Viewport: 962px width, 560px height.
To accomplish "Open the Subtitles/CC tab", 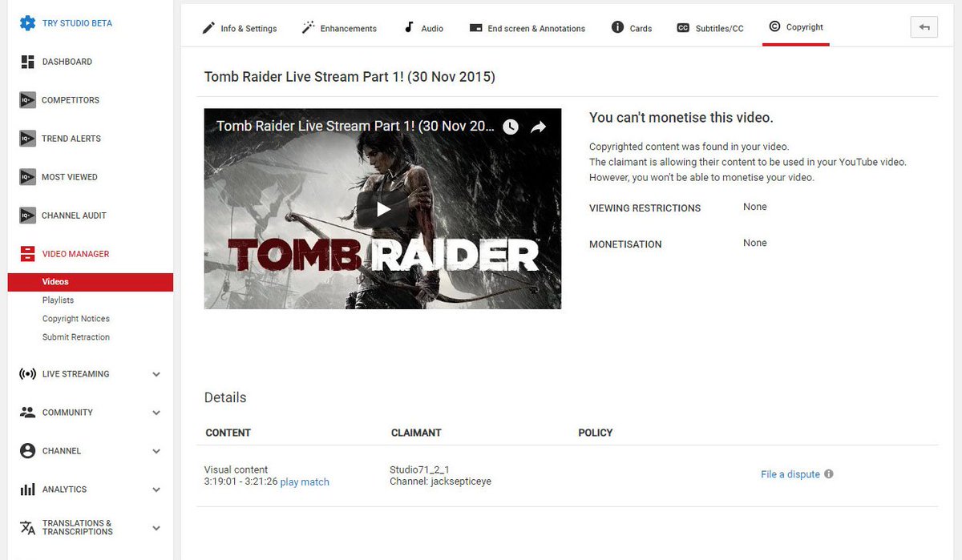I will click(x=710, y=28).
